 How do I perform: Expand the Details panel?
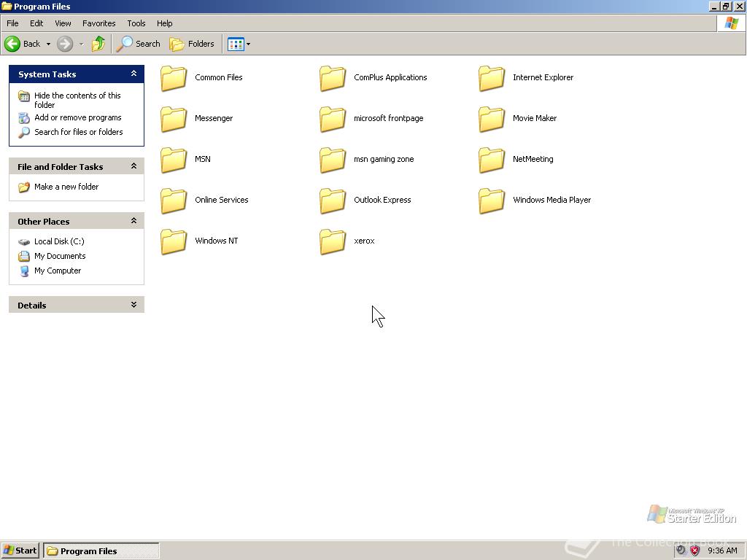pyautogui.click(x=134, y=305)
